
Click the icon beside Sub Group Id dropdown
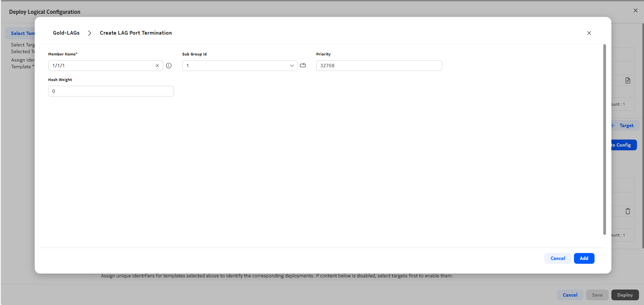[x=303, y=65]
